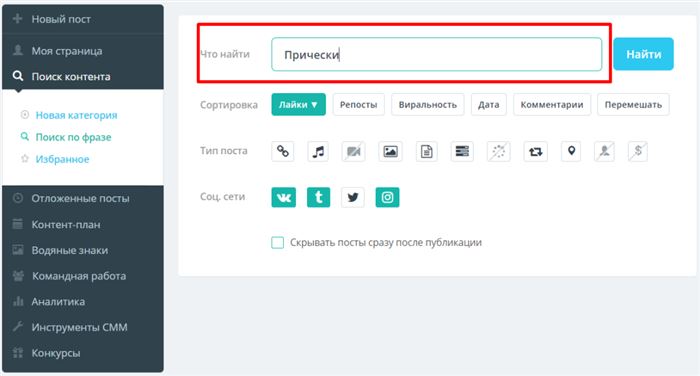Enable the Twitter social network filter
The image size is (700, 376).
coord(353,197)
